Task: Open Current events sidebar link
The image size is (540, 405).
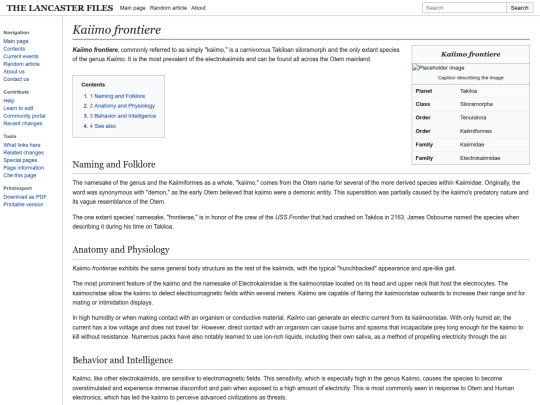Action: point(21,56)
